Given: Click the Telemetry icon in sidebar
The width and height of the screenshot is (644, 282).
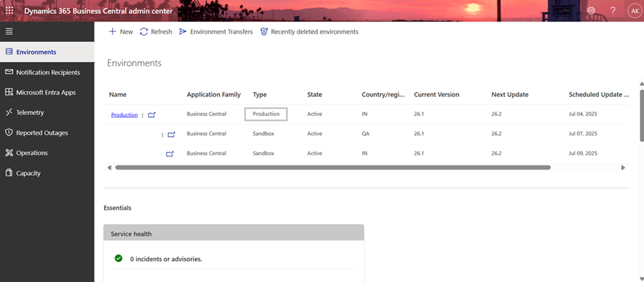Looking at the screenshot, I should 9,112.
